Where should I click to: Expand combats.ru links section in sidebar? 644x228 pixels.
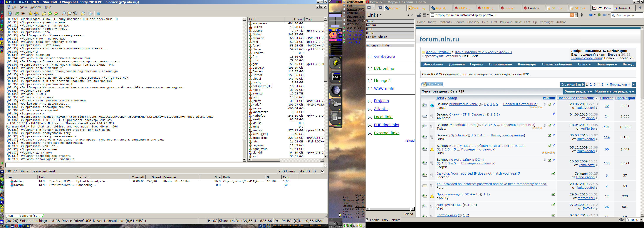370,56
